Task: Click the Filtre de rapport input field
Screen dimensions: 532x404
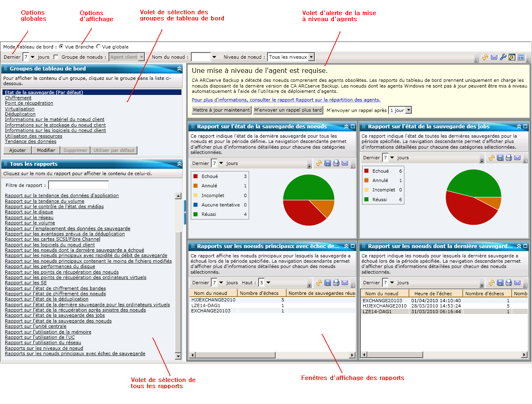Action: [78, 185]
